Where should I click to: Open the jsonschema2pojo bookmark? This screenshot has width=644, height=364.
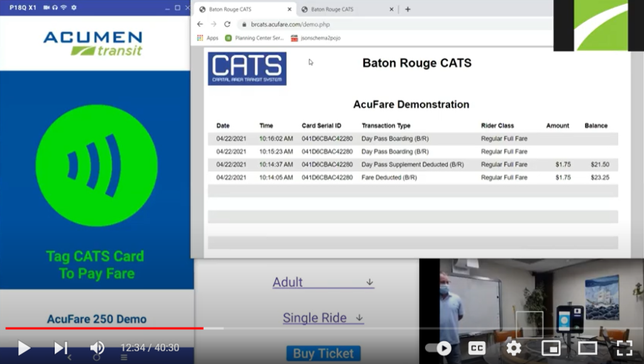pos(316,38)
